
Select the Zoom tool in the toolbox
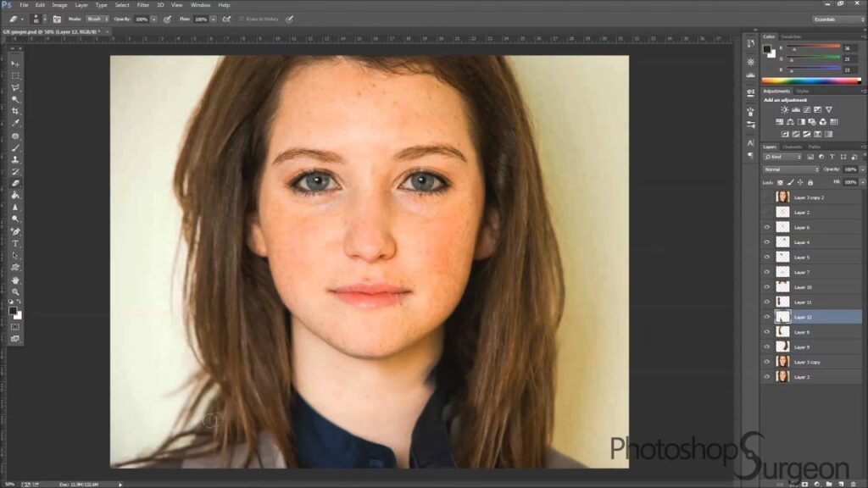(x=15, y=291)
